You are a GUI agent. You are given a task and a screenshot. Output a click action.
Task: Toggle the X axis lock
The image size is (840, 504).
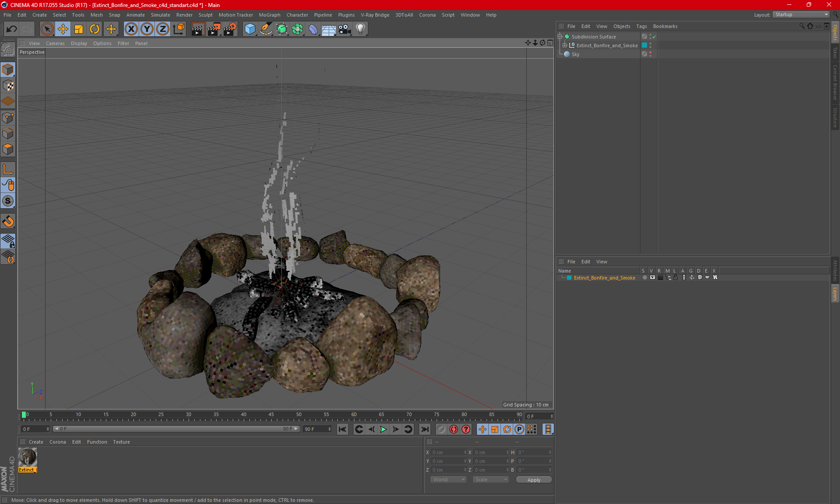coord(131,29)
